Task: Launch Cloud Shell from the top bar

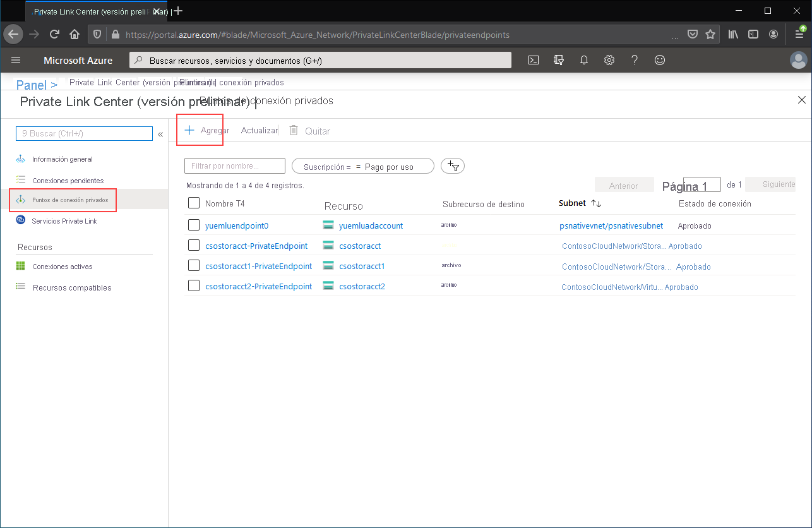Action: [534, 60]
